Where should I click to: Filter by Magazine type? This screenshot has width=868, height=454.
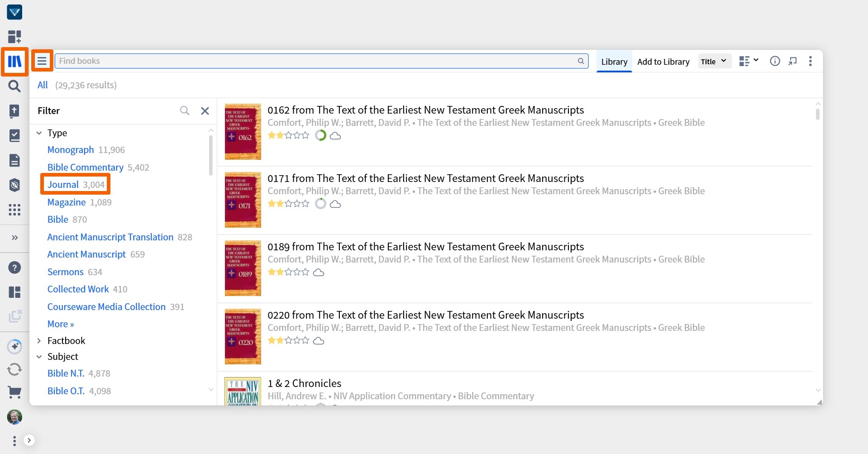point(67,202)
